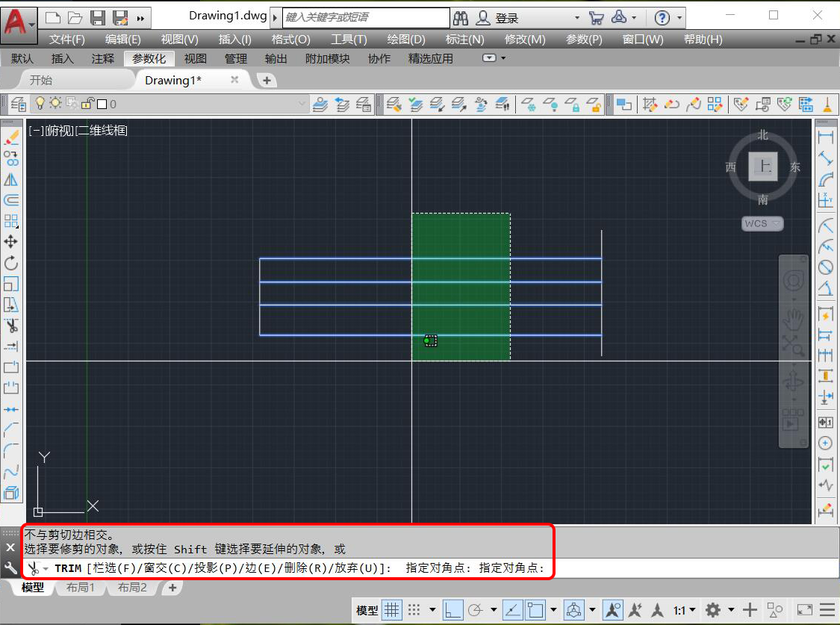Toggle grid display in status bar

[x=391, y=610]
